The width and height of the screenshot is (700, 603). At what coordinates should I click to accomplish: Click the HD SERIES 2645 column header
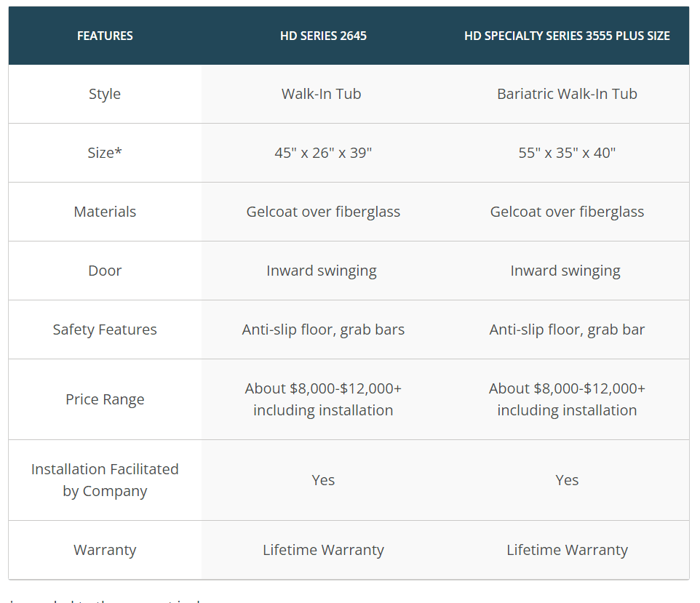(323, 36)
